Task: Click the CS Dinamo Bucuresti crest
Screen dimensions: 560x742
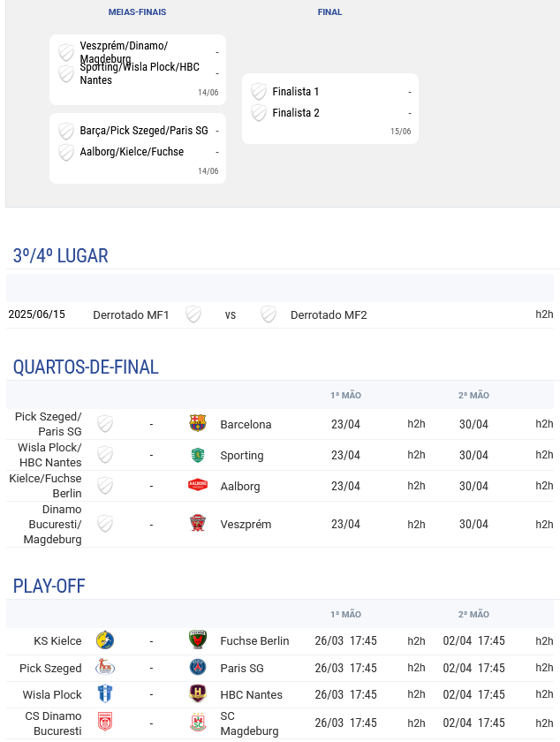Action: point(105,723)
